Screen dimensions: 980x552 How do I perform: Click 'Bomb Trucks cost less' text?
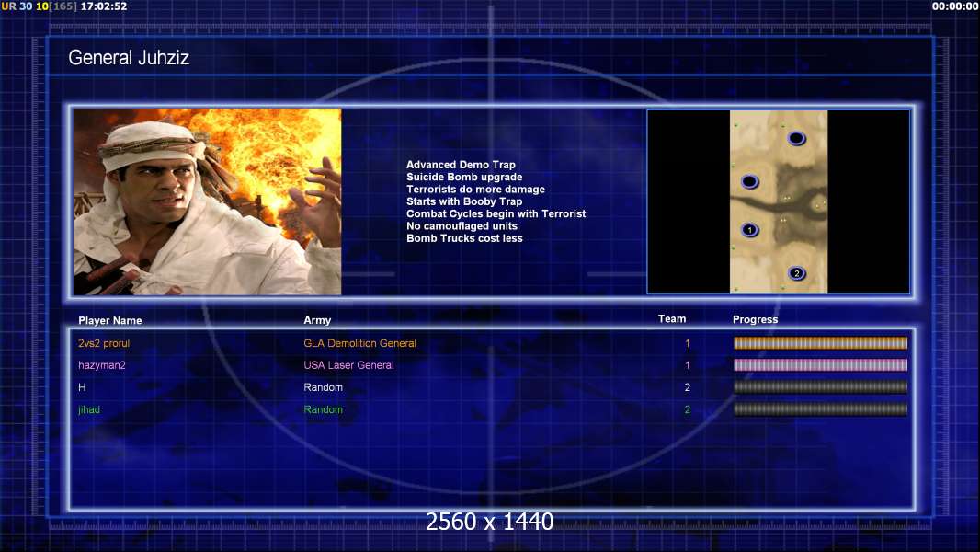point(464,238)
